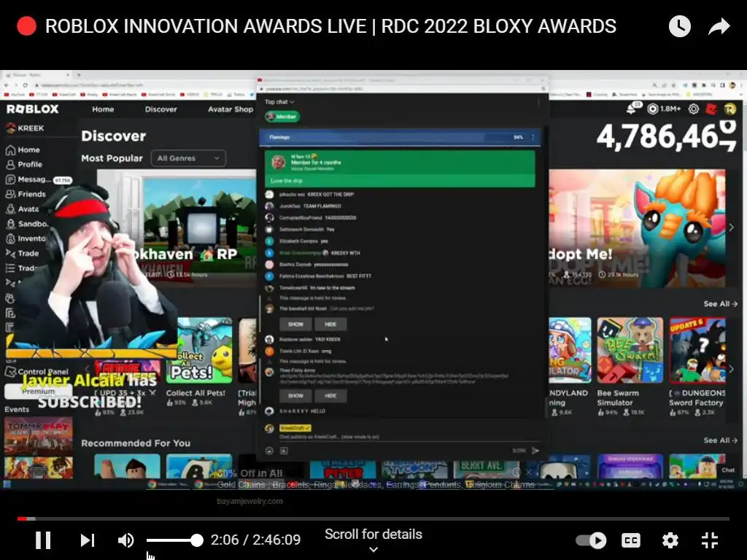Open Roblox settings gear icon
The image size is (747, 560).
(694, 109)
